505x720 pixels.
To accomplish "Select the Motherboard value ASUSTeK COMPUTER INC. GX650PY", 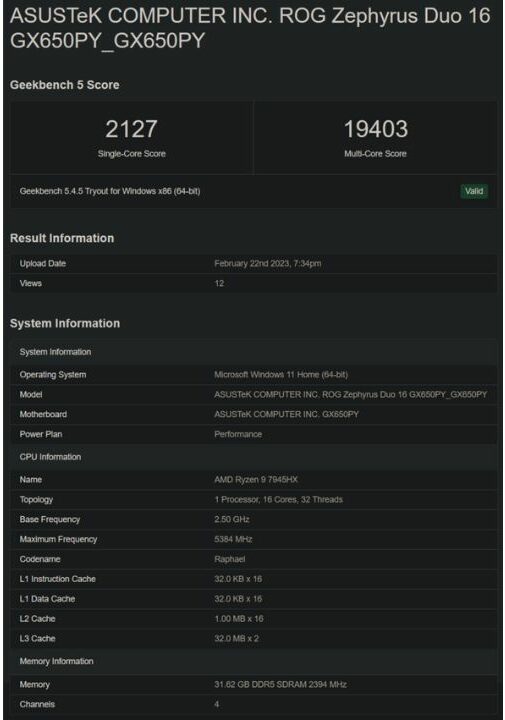I will tap(286, 414).
